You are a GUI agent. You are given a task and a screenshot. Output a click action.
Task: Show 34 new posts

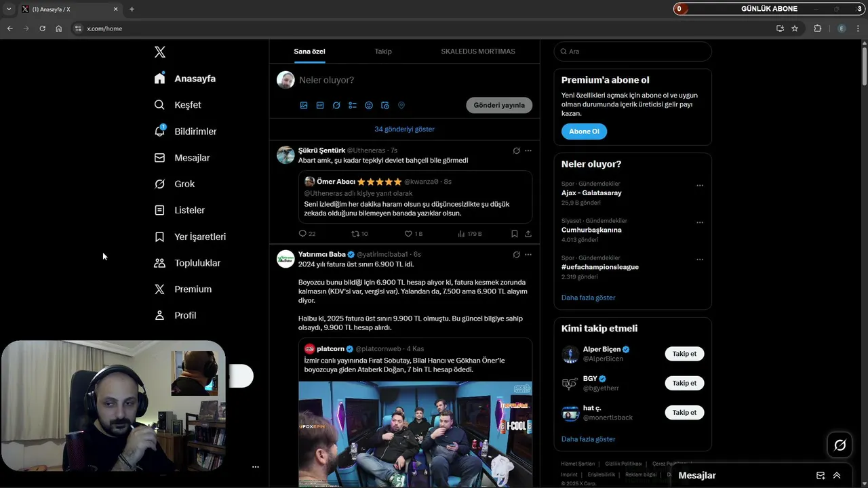404,129
